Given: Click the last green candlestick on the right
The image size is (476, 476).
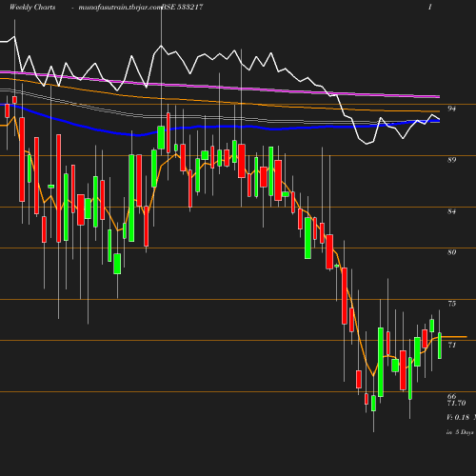Looking at the screenshot, I should 440,346.
